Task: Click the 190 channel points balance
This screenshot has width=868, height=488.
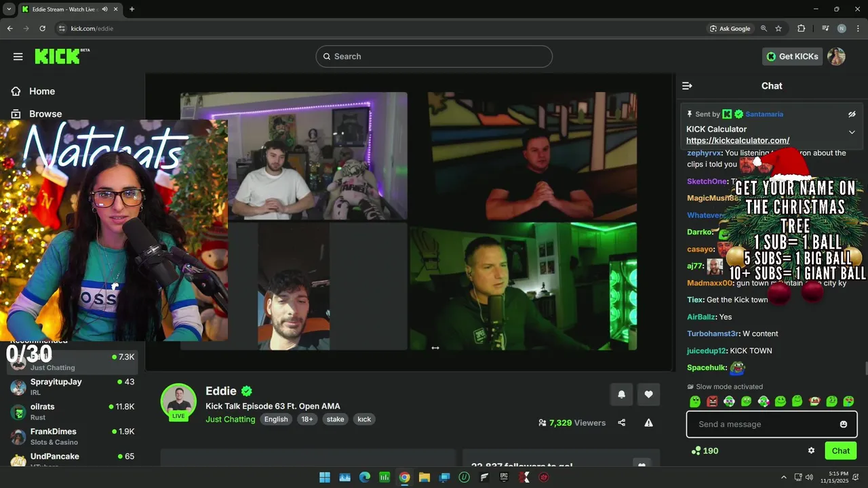Action: (705, 451)
